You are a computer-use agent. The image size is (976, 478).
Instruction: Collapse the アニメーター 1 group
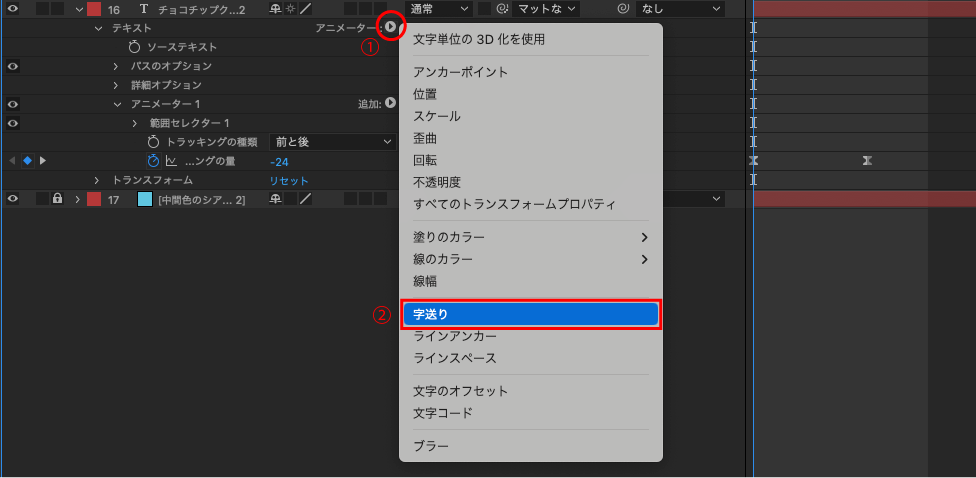(x=117, y=104)
